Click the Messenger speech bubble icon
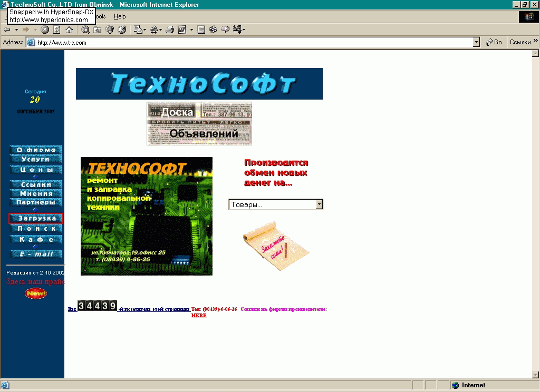 225,30
